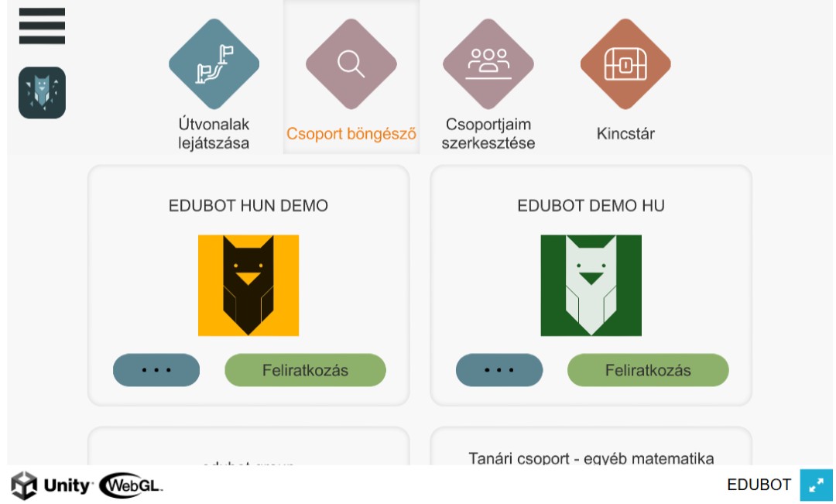Open the Útvonalak lejátszása flag icon

[x=214, y=64]
